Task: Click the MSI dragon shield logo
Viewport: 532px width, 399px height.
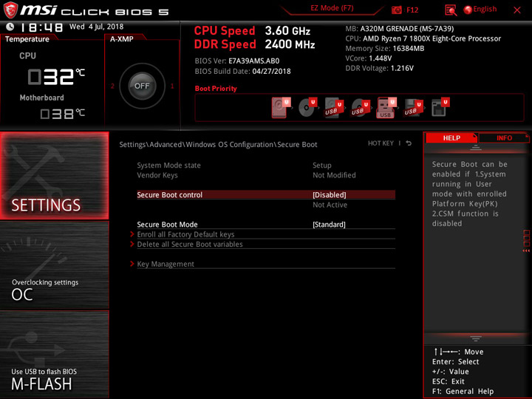Action: click(10, 10)
